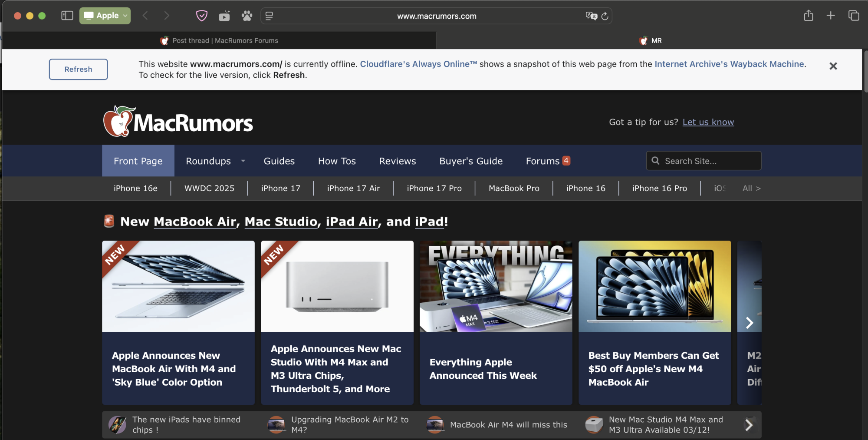
Task: Open the iPhone 16e roundup link
Action: (x=135, y=188)
